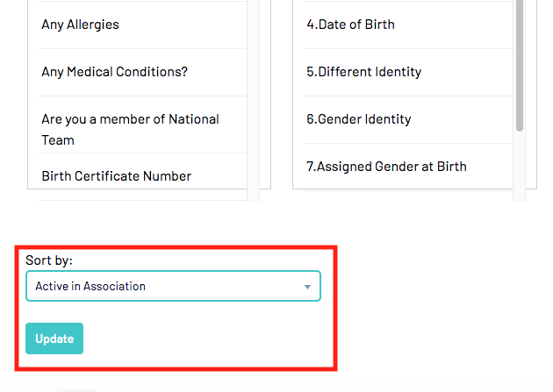This screenshot has width=553, height=392.
Task: Click the Sort by dropdown arrow
Action: click(x=307, y=287)
